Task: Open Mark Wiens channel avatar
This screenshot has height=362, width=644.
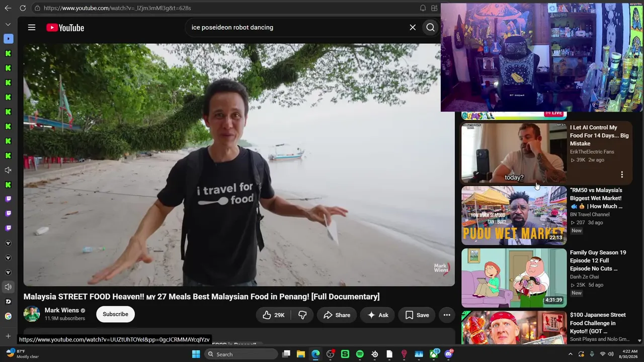Action: pyautogui.click(x=32, y=314)
